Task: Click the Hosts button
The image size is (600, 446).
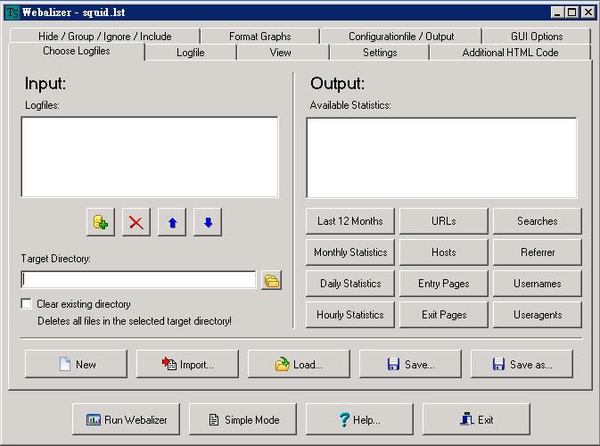Action: [x=444, y=252]
